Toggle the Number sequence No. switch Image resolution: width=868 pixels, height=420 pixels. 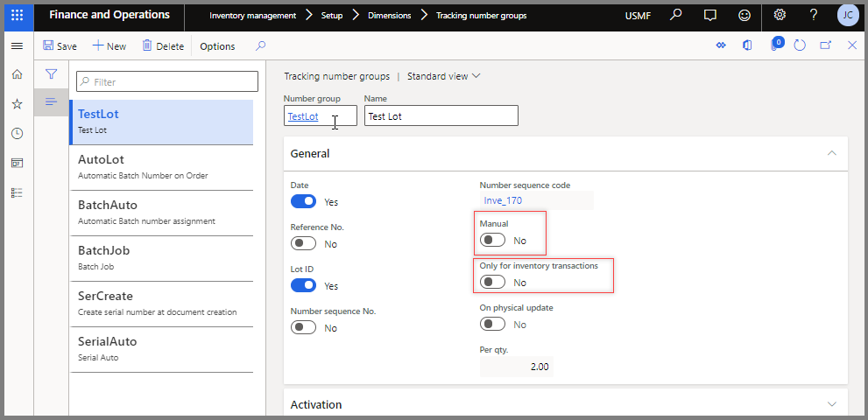(303, 327)
